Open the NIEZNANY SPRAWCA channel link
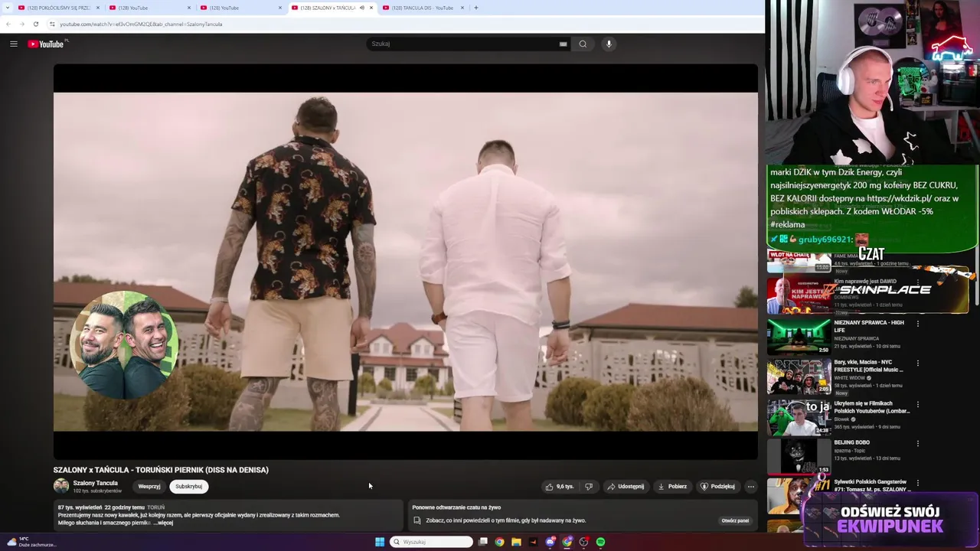980x551 pixels. 856,338
